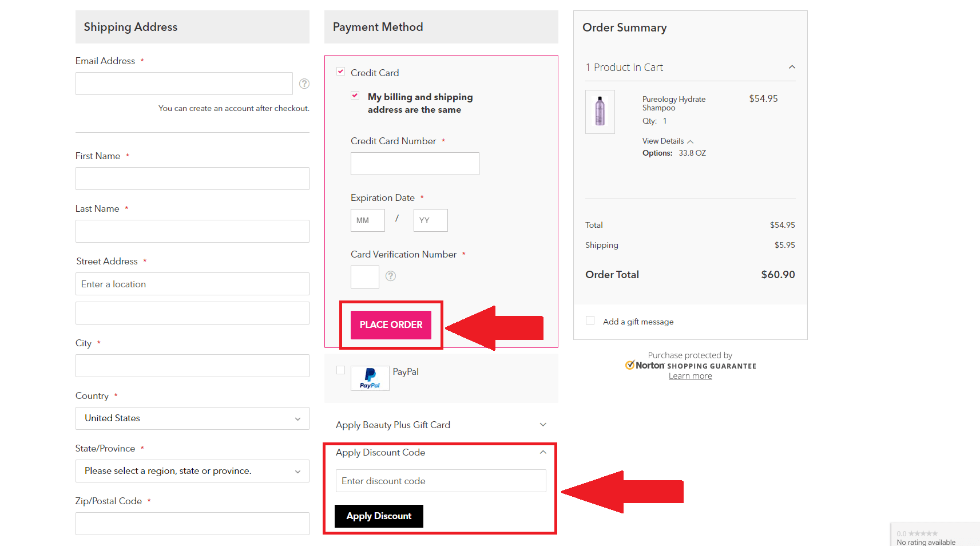
Task: Collapse the 1 Product in Cart list
Action: click(x=792, y=67)
